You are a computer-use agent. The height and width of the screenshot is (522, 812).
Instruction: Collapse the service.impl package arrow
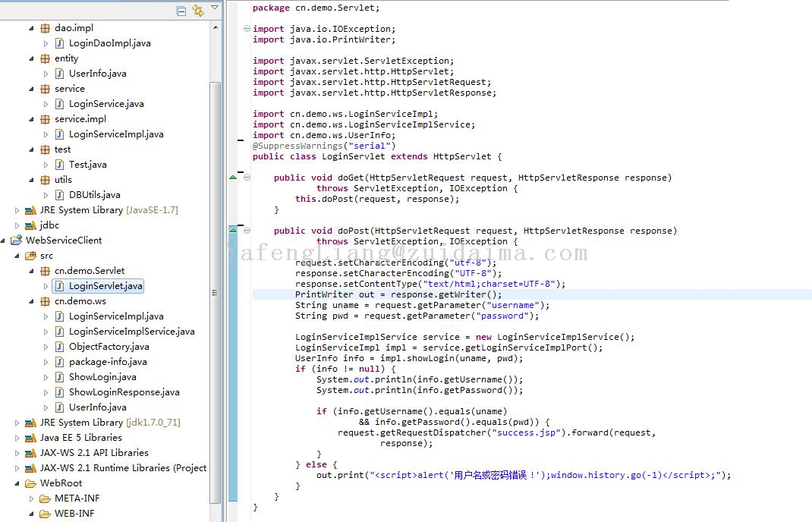coord(32,119)
